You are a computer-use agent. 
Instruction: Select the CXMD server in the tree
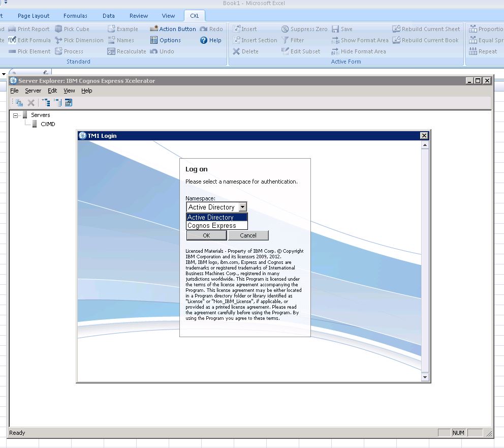click(48, 124)
